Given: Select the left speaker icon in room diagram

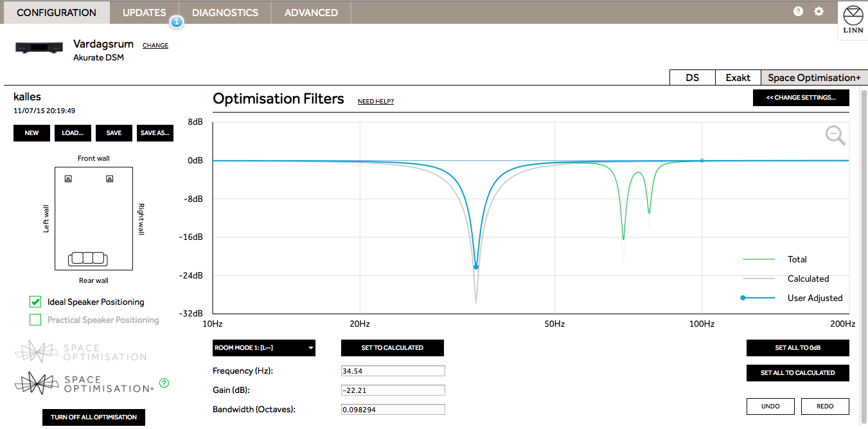Looking at the screenshot, I should (68, 179).
